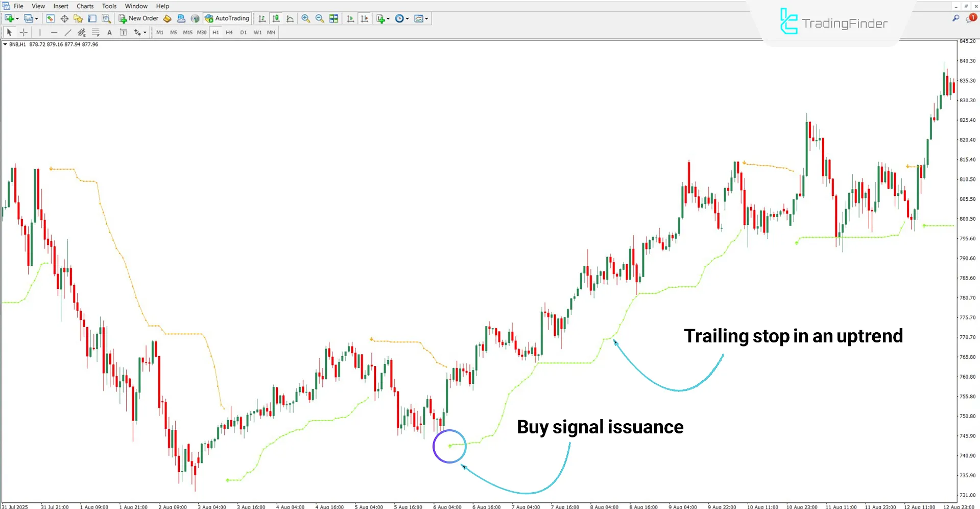980x509 pixels.
Task: Switch chart to Candlesticks mode
Action: click(276, 18)
